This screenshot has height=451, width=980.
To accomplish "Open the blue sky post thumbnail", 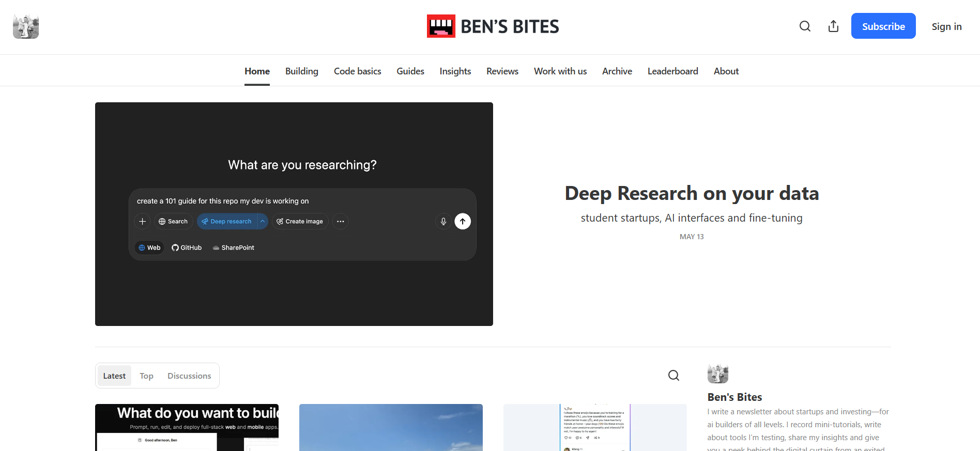I will click(391, 427).
